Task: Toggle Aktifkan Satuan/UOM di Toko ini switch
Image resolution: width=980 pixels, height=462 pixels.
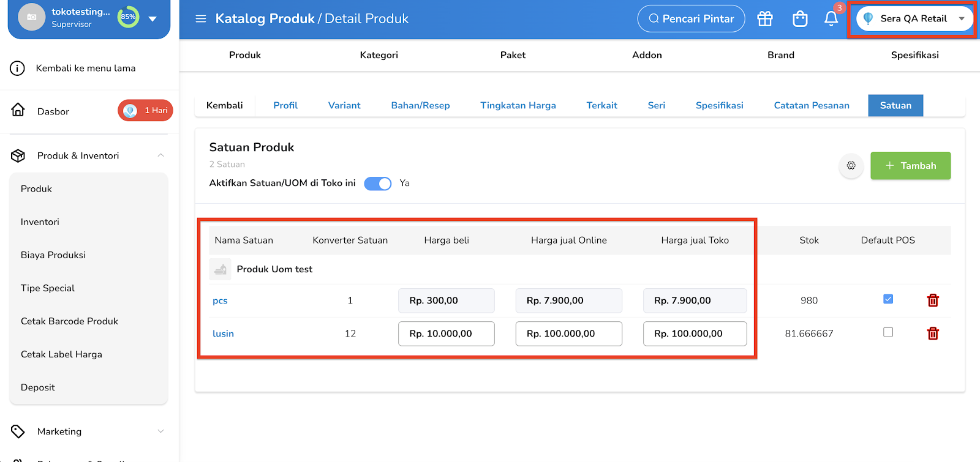Action: click(378, 184)
